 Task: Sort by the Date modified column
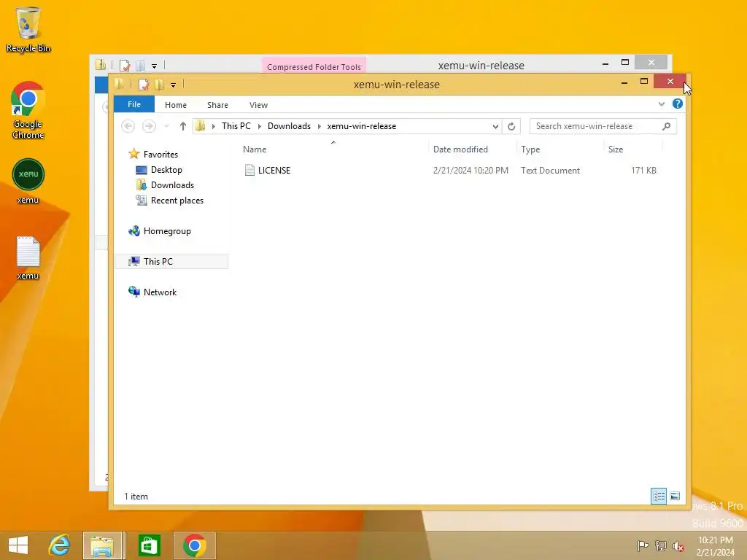click(x=460, y=149)
